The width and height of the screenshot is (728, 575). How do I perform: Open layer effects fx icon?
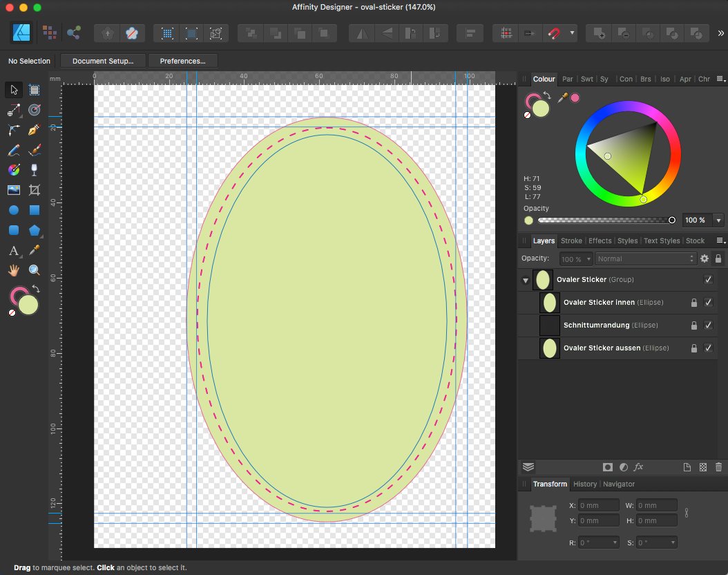pos(639,467)
